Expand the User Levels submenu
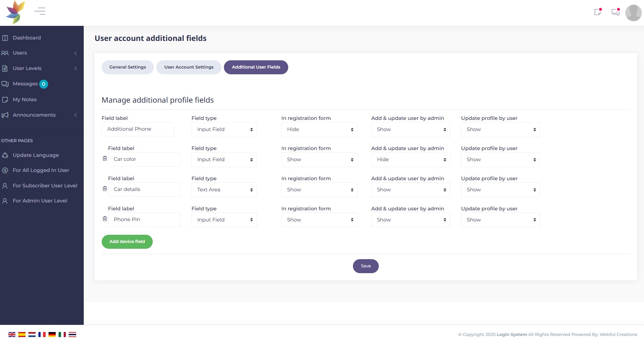This screenshot has height=341, width=644. (75, 68)
